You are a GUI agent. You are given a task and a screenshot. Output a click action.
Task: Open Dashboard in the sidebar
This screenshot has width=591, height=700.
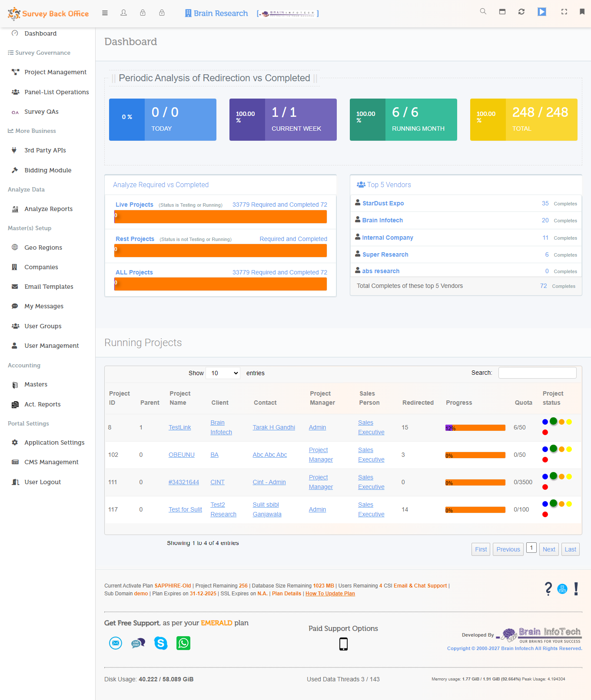[40, 33]
